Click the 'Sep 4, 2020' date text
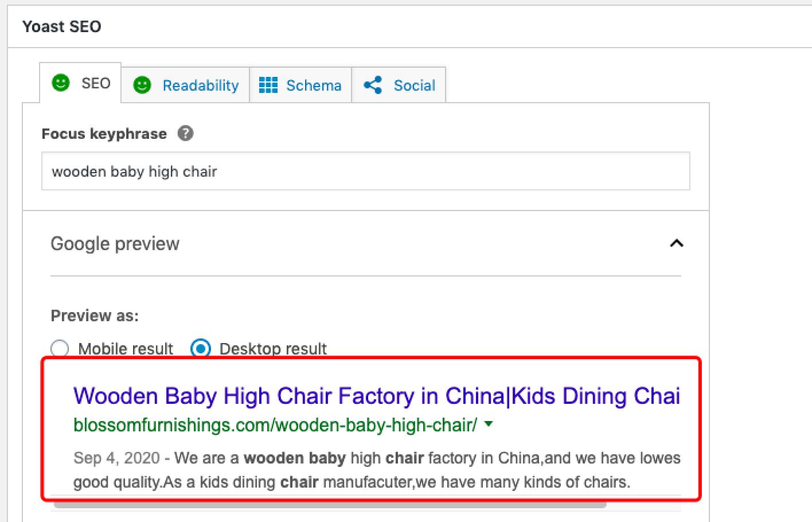 coord(116,458)
